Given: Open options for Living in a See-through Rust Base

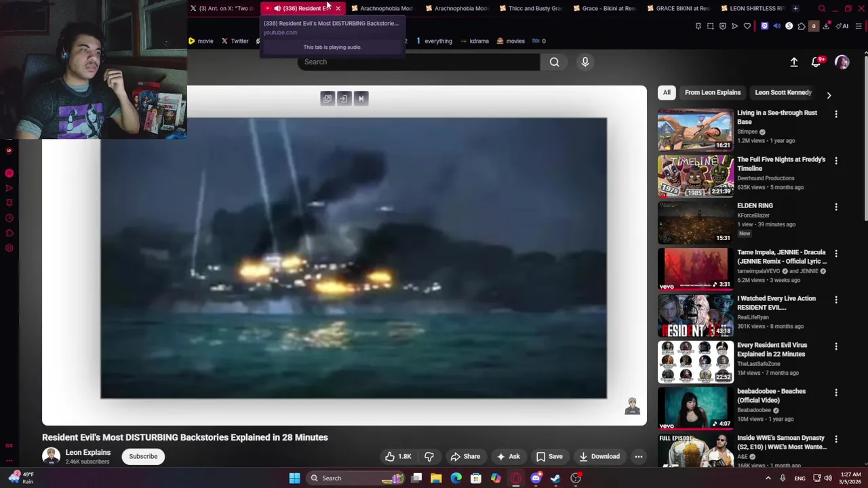Looking at the screenshot, I should click(x=836, y=115).
